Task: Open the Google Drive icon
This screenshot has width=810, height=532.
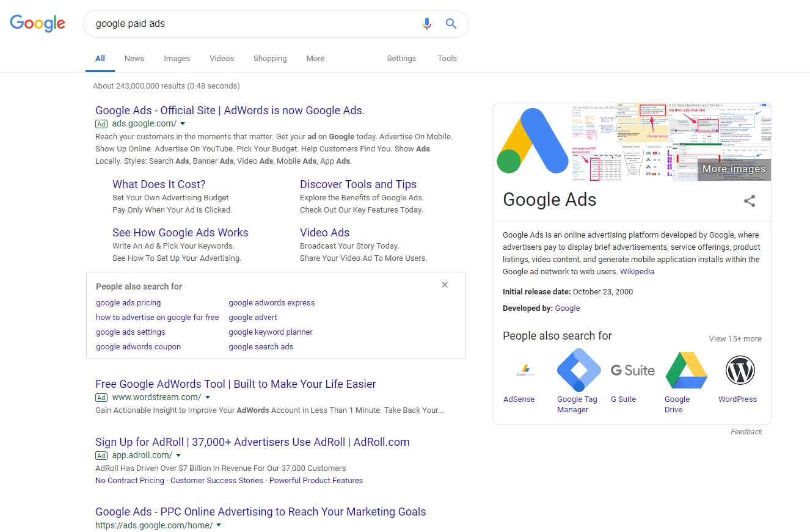Action: click(686, 370)
